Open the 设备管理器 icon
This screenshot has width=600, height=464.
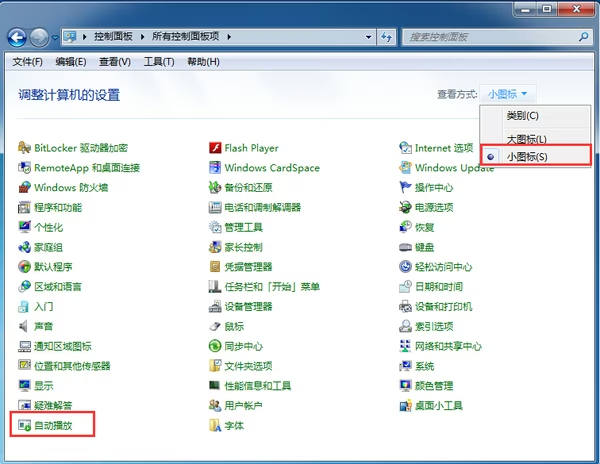pyautogui.click(x=215, y=306)
